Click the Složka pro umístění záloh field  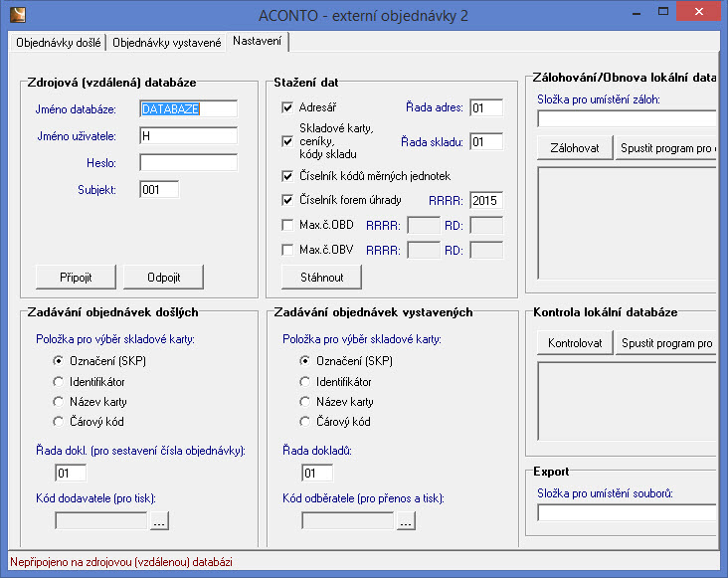627,118
